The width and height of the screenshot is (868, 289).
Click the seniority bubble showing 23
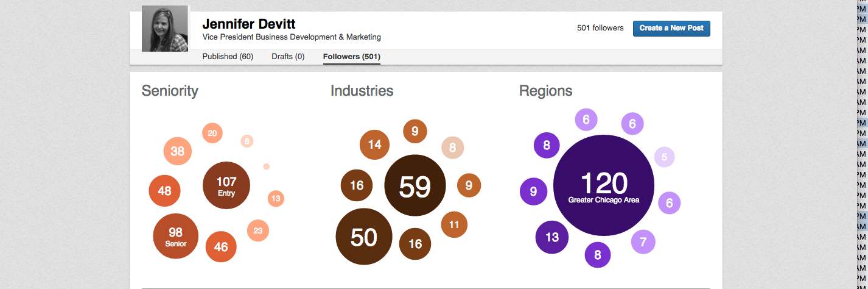click(x=258, y=230)
